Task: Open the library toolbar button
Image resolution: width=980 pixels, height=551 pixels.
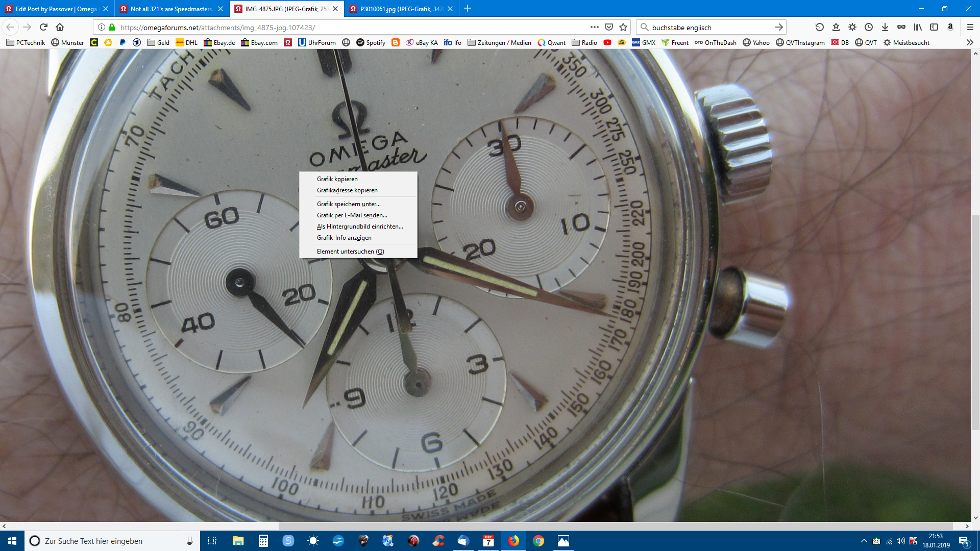Action: 918,27
